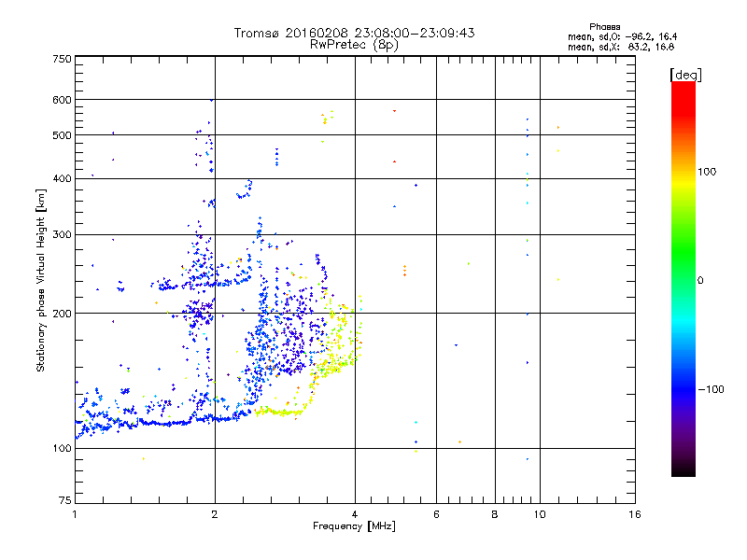Screen dimensions: 747x560
Task: Click the colorbar label "100"
Action: (707, 172)
